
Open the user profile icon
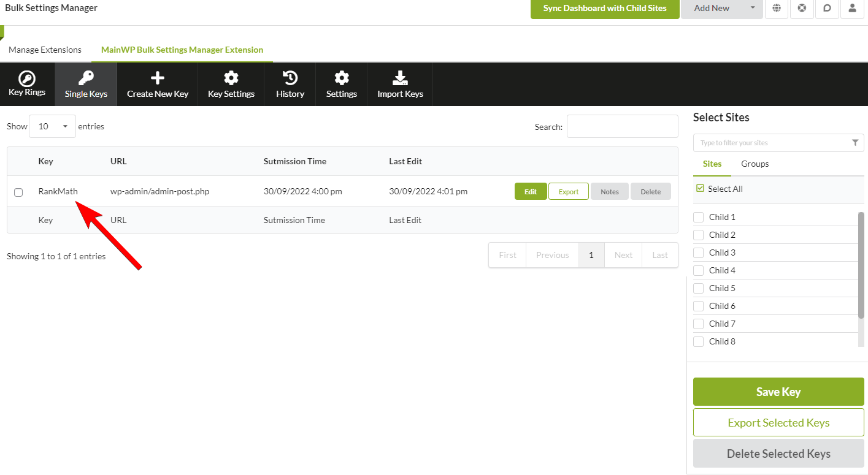[852, 9]
